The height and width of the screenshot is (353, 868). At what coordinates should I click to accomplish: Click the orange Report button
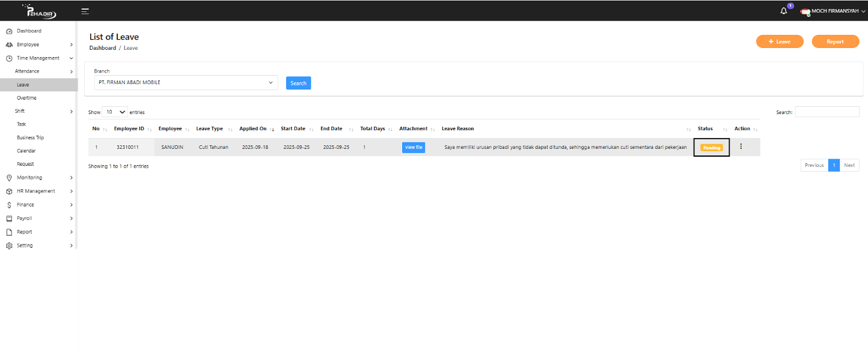[835, 41]
